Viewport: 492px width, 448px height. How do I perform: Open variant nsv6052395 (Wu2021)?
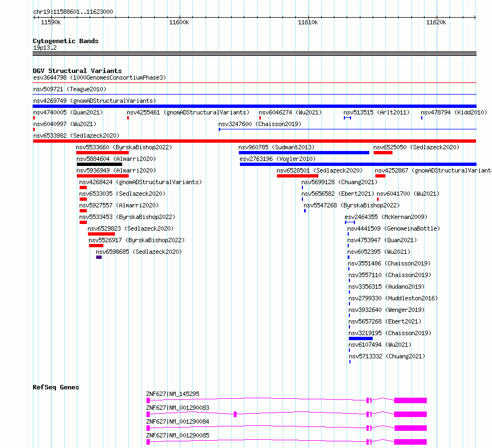click(x=379, y=252)
